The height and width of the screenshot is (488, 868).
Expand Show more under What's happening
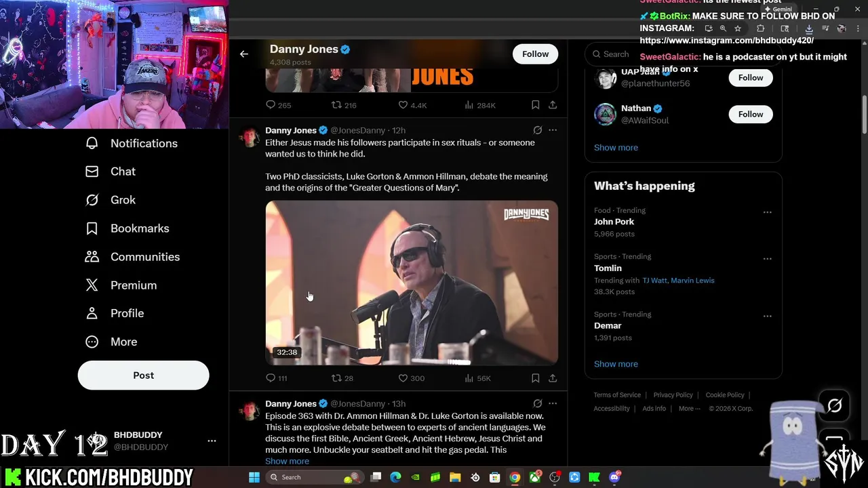coord(616,364)
